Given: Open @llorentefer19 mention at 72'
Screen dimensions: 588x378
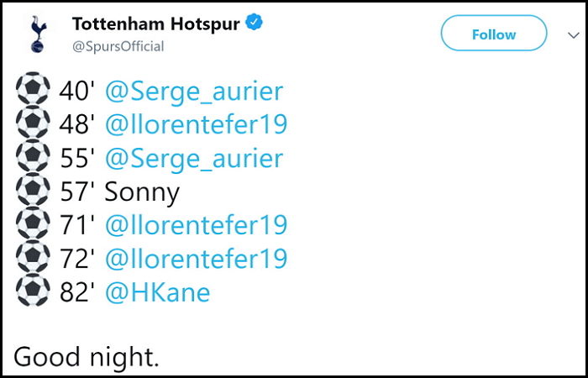Looking at the screenshot, I should click(x=196, y=259).
